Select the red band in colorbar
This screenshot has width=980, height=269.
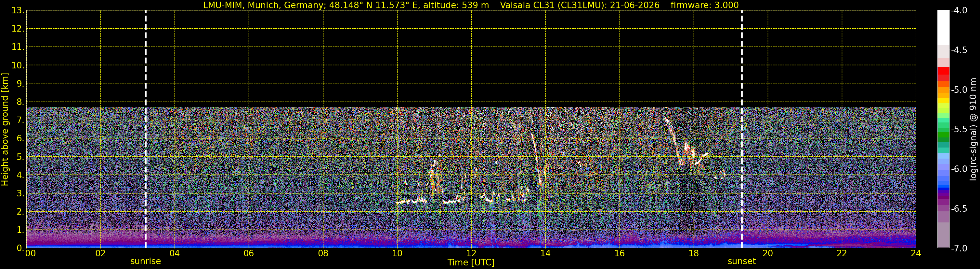click(944, 74)
